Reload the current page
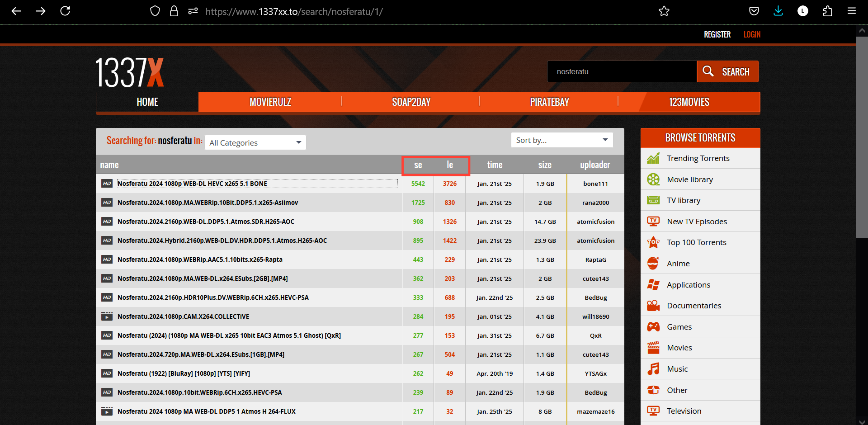This screenshot has width=868, height=425. (65, 11)
